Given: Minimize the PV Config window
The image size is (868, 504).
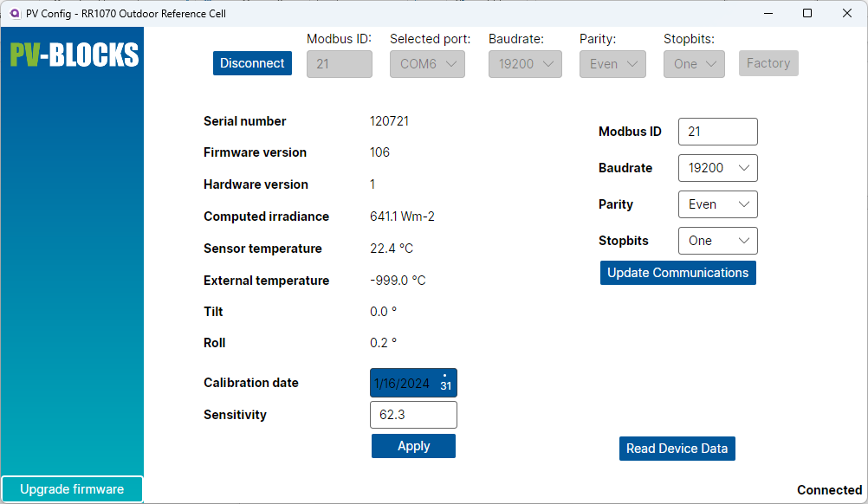Looking at the screenshot, I should (768, 13).
